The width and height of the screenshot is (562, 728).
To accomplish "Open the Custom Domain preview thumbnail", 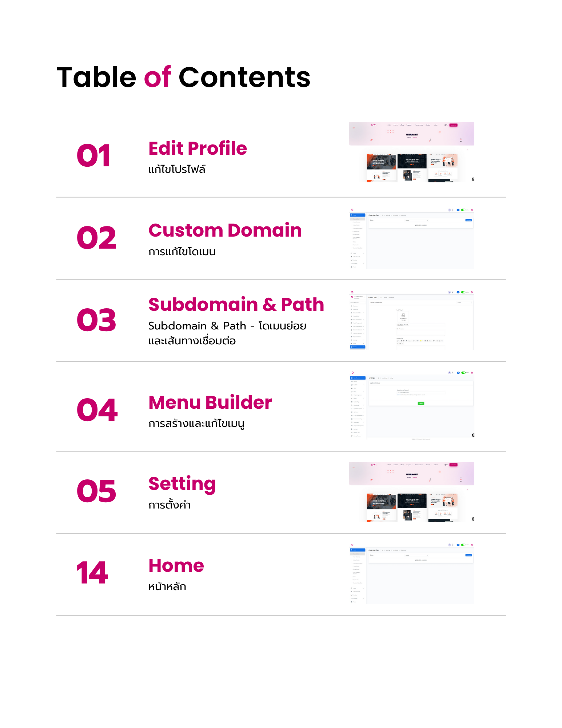I will 411,238.
